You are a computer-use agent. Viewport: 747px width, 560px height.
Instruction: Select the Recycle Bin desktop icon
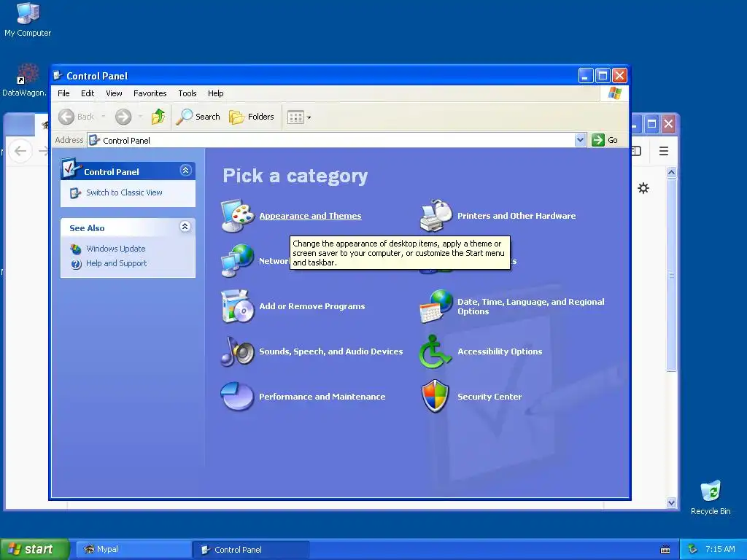click(x=711, y=498)
